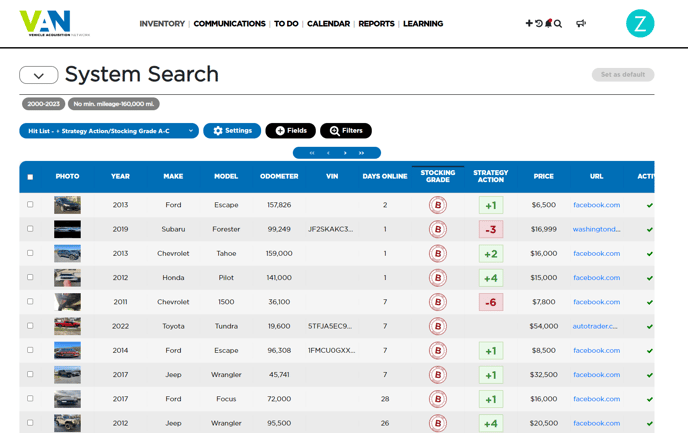
Task: Open the Honda Pilot photo thumbnail
Action: [67, 278]
